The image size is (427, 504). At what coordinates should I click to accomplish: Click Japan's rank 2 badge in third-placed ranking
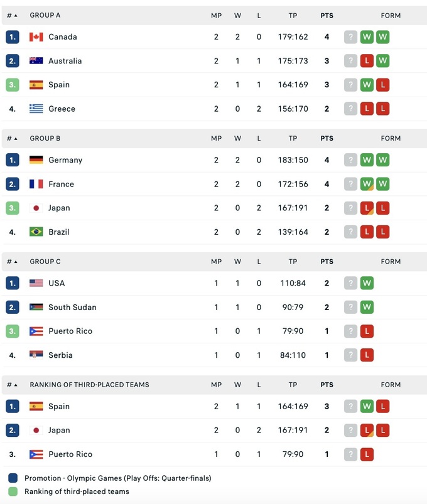click(13, 430)
